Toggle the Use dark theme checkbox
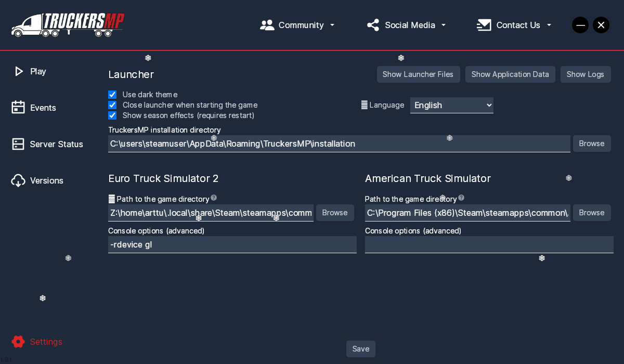The image size is (624, 364). 112,95
